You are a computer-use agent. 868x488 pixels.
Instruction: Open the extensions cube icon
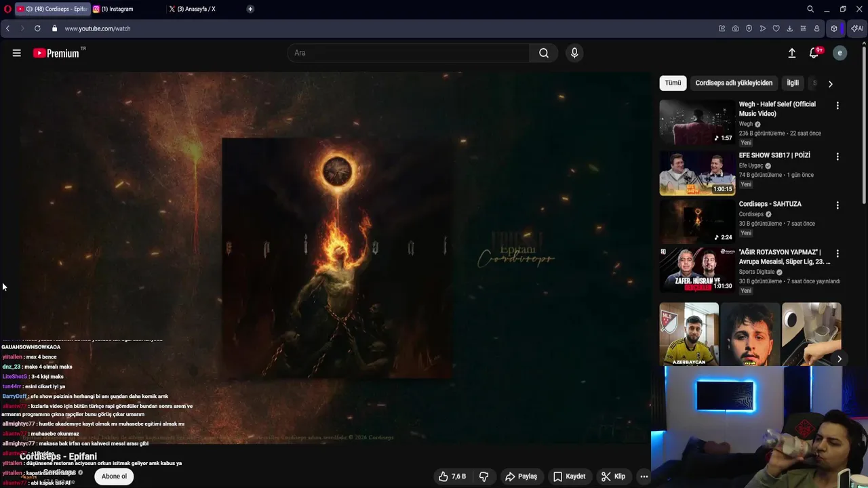point(834,28)
